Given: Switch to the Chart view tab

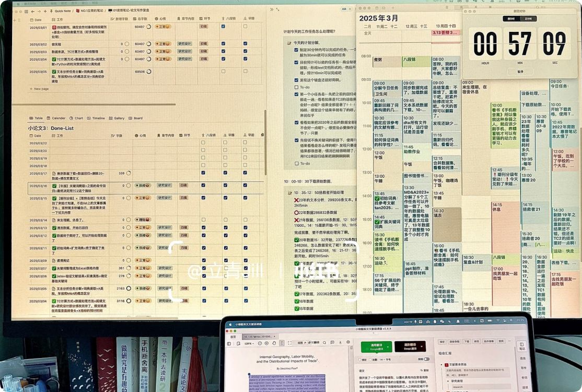Looking at the screenshot, I should pyautogui.click(x=76, y=118).
